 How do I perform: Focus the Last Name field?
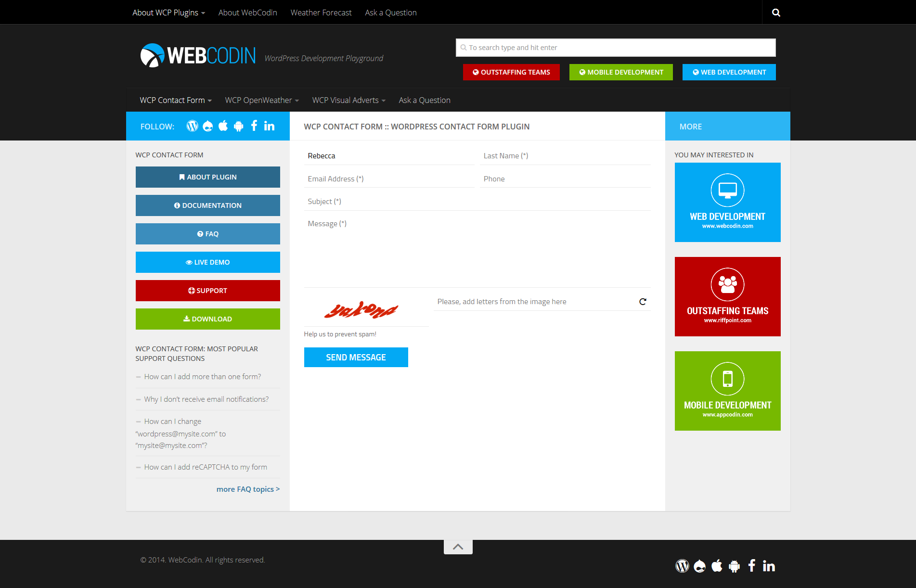pos(565,156)
